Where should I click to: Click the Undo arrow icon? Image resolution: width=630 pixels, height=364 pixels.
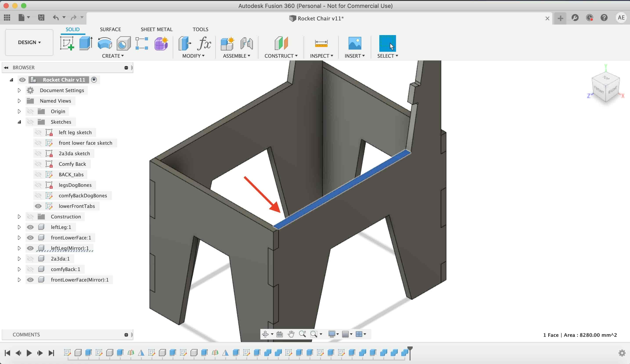(x=56, y=18)
